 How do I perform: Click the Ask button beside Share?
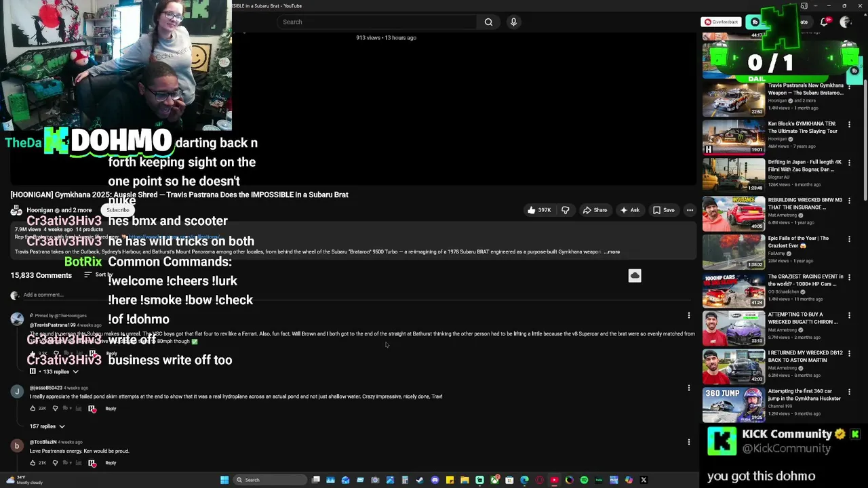(x=629, y=210)
